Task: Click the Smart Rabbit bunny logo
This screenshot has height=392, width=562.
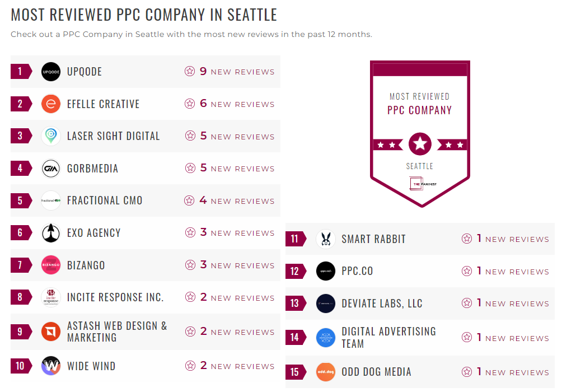Action: pyautogui.click(x=326, y=239)
